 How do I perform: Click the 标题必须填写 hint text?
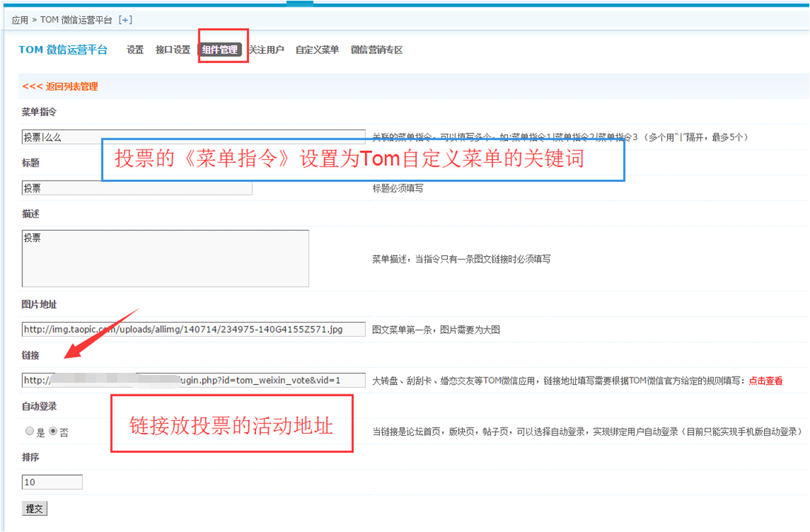coord(398,189)
